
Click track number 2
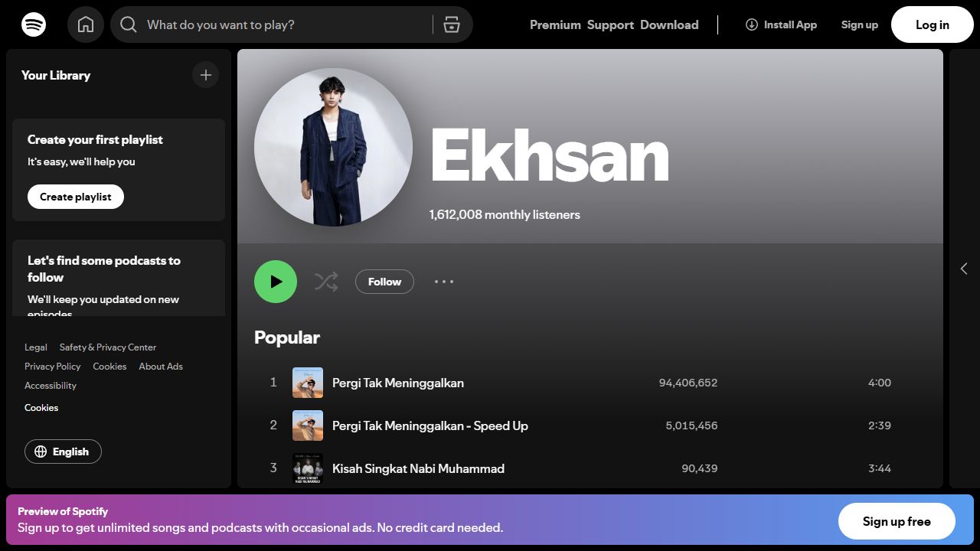pos(273,425)
